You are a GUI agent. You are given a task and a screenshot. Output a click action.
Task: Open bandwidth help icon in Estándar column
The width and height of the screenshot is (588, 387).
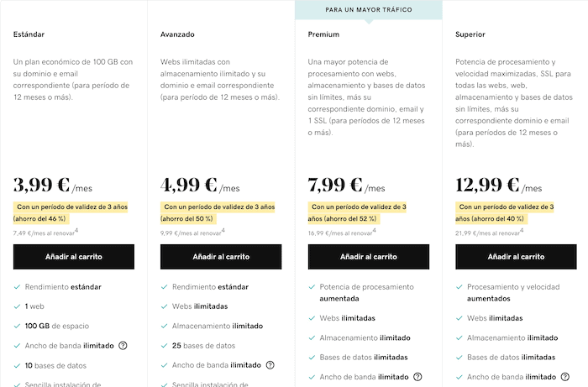coord(123,345)
